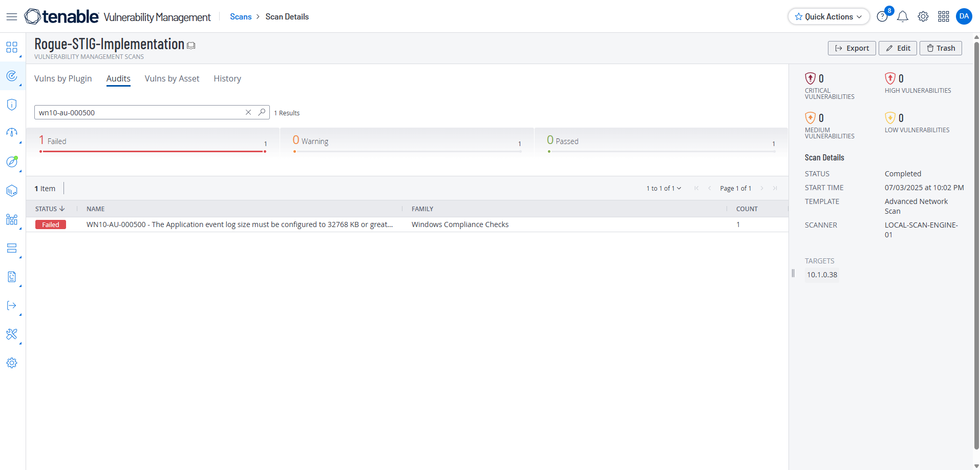The image size is (980, 470).
Task: Click the notifications bell icon
Action: pos(903,17)
